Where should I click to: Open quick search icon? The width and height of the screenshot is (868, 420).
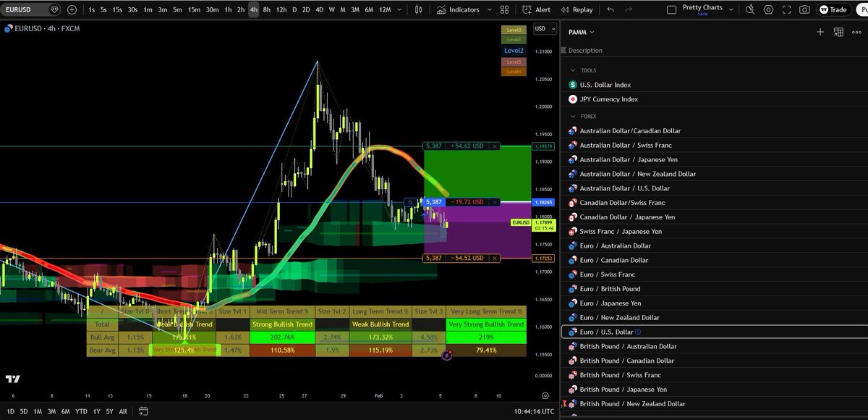coord(749,9)
